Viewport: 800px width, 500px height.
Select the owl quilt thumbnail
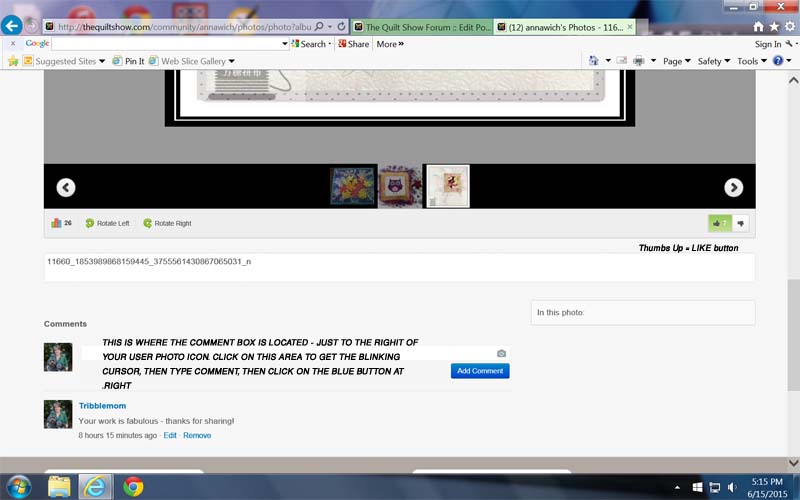[x=400, y=187]
